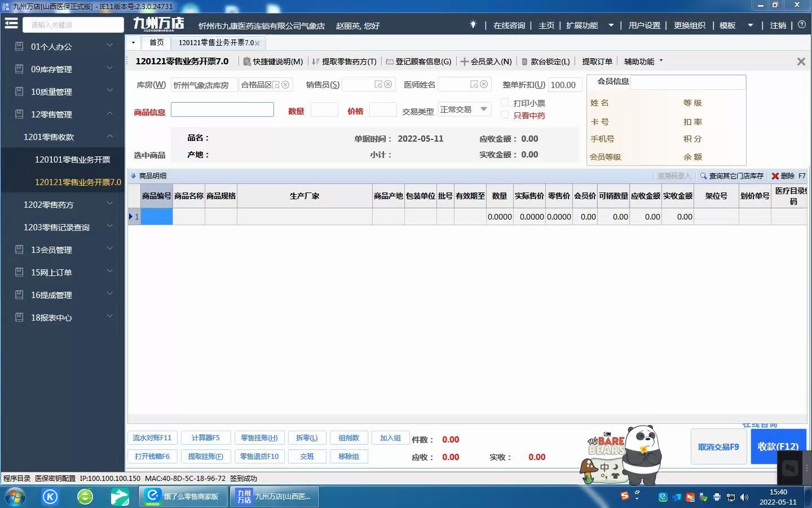Open 在线咨询 top menu
This screenshot has height=508, width=812.
click(x=509, y=25)
